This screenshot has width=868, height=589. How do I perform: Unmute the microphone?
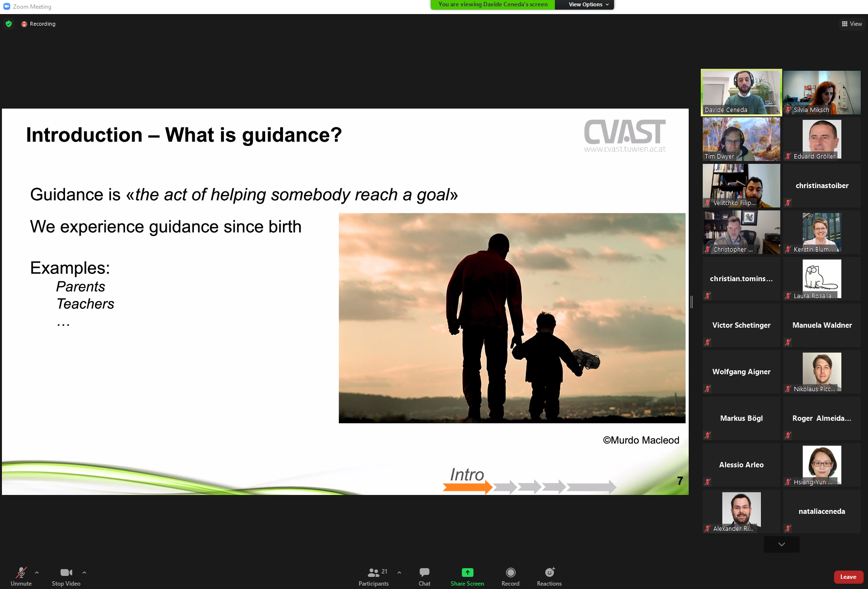tap(21, 576)
